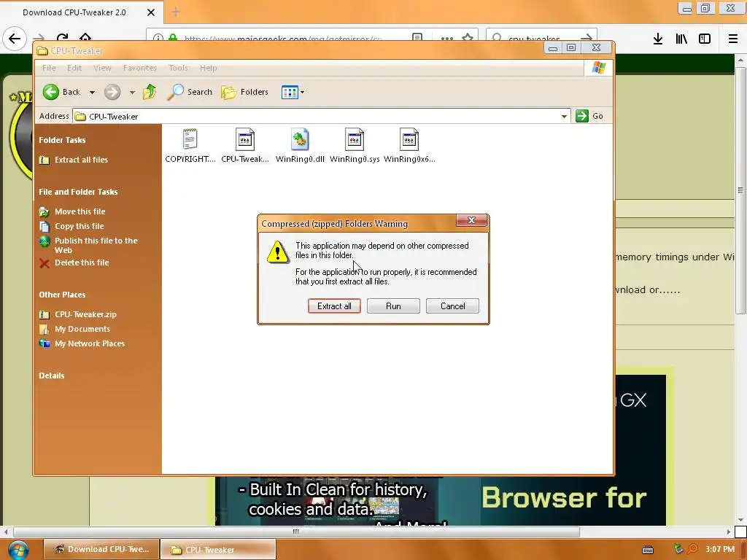The width and height of the screenshot is (747, 560).
Task: Click the Windows Start orb
Action: point(18,551)
